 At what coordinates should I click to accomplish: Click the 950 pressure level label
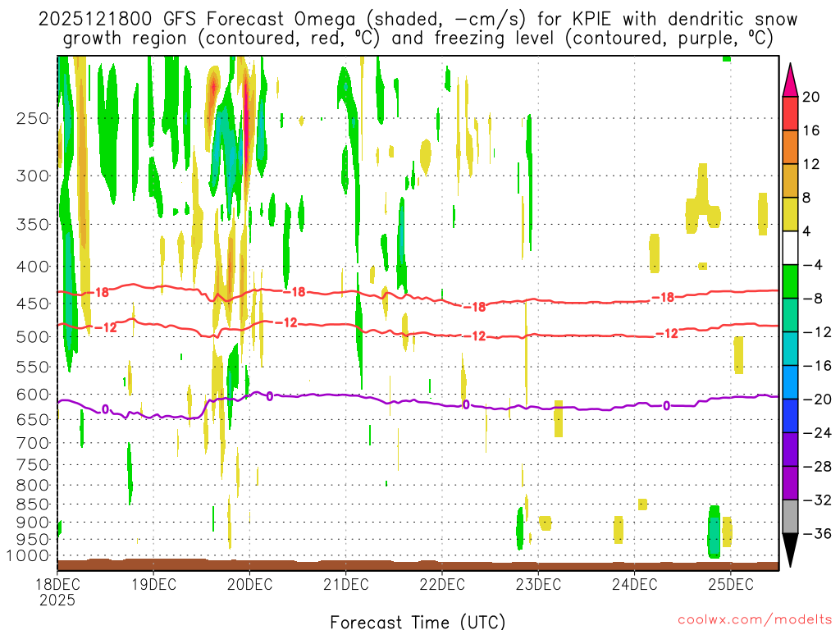click(33, 540)
